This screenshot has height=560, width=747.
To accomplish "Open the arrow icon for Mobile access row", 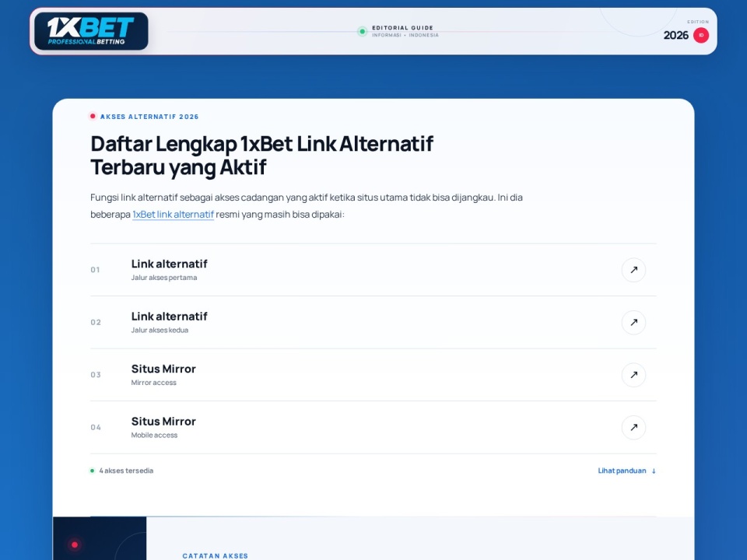I will [633, 428].
